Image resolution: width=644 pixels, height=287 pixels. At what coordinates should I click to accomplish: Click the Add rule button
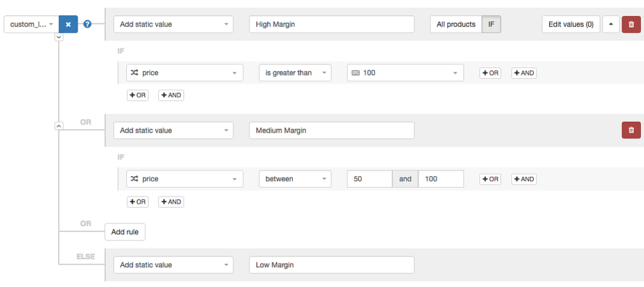[125, 232]
